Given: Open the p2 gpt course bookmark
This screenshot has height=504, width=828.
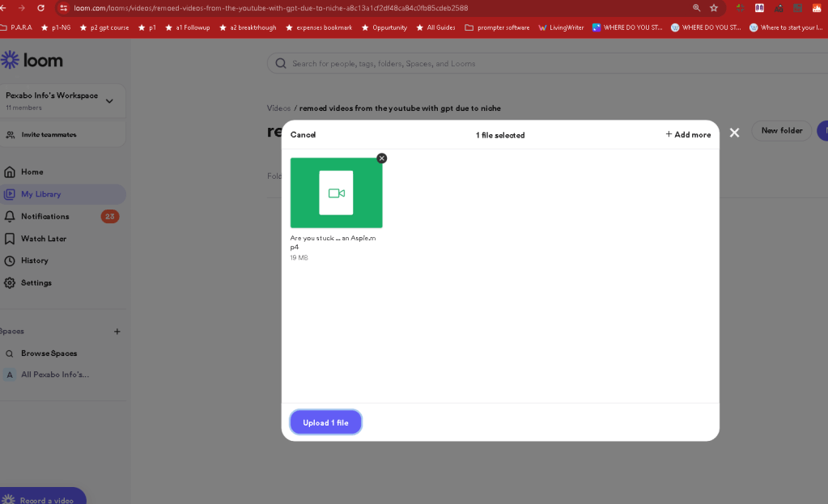Looking at the screenshot, I should (104, 28).
